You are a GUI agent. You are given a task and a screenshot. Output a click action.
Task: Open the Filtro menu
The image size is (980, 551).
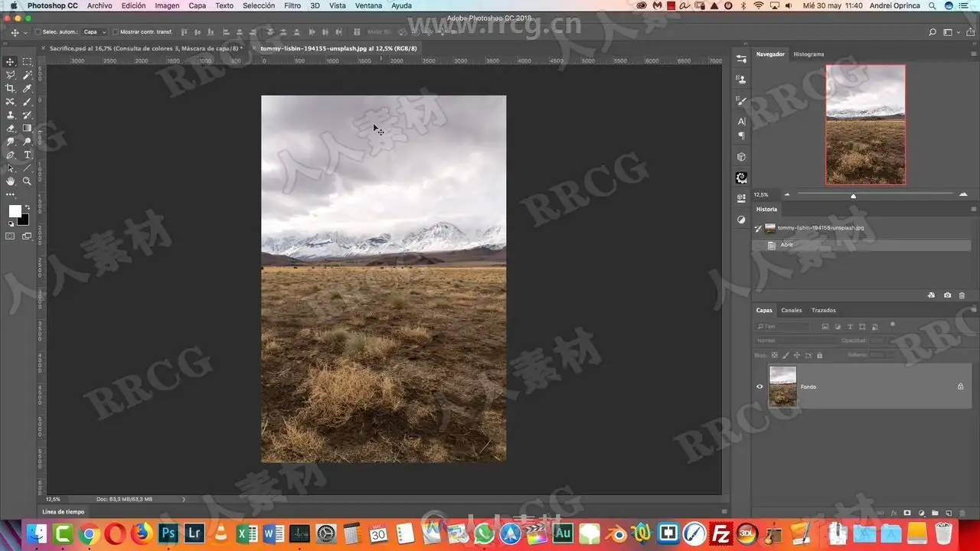(x=292, y=5)
